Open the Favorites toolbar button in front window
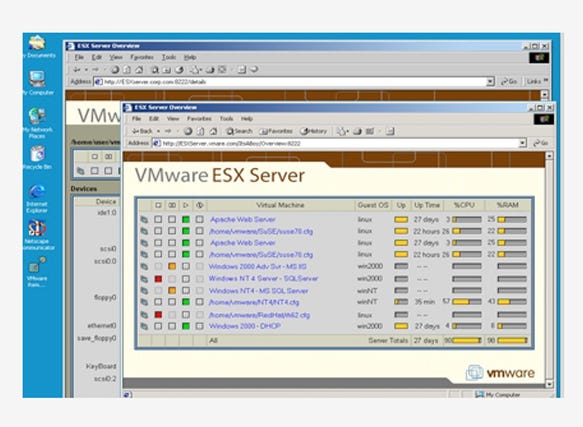Screen dimensions: 583x427 coord(276,131)
